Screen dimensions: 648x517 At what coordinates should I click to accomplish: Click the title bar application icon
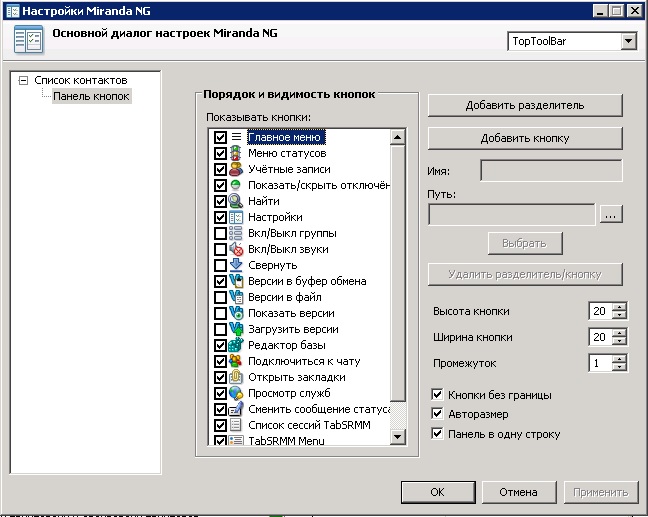tap(12, 11)
